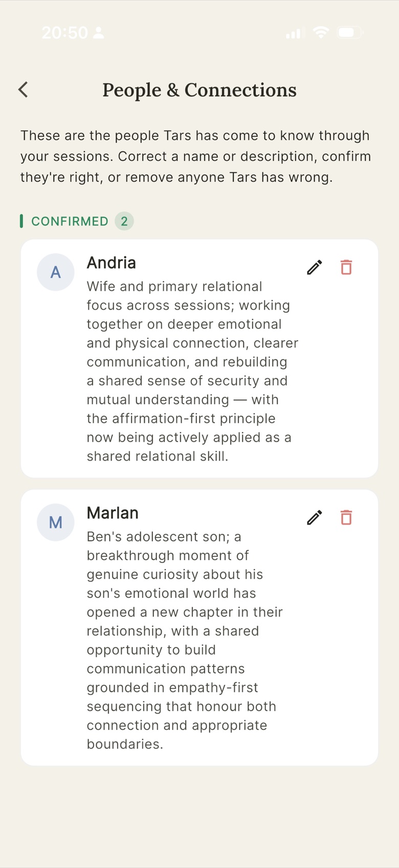Tap the circular 'A' avatar for Andria
The width and height of the screenshot is (399, 868).
(56, 272)
